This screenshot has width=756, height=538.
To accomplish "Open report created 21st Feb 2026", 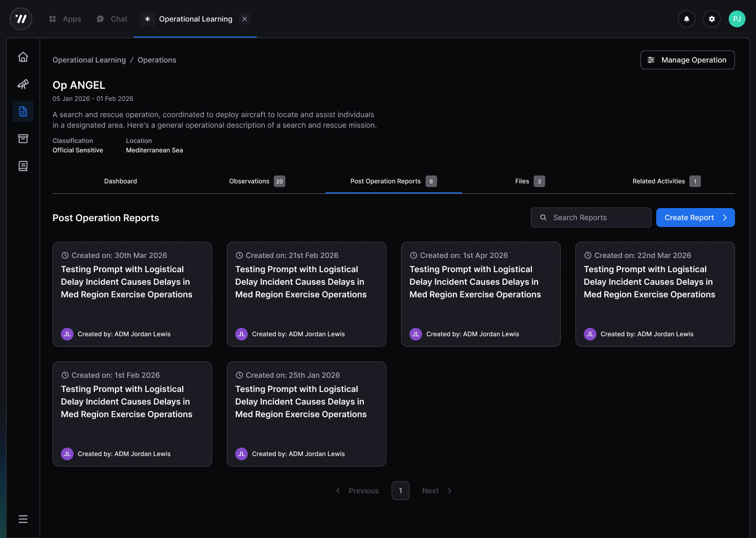I will click(307, 294).
